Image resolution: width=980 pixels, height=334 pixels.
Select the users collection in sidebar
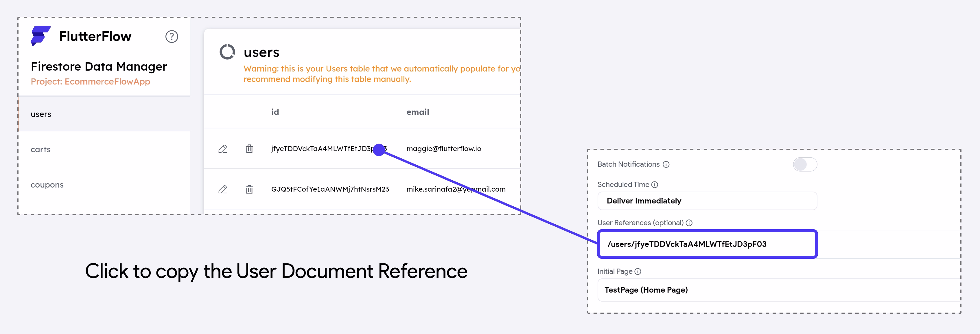(104, 114)
